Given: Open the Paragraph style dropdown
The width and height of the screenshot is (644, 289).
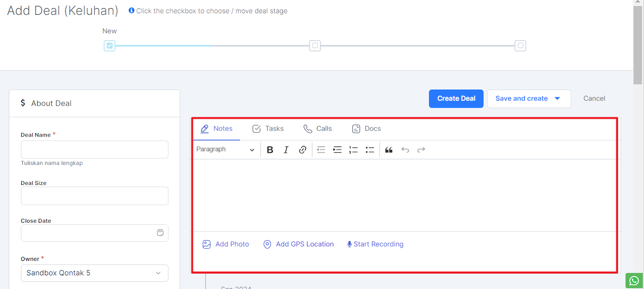Looking at the screenshot, I should coord(225,150).
